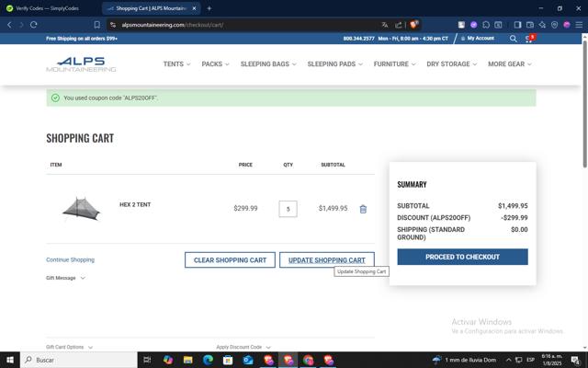The height and width of the screenshot is (368, 588).
Task: Open the mini cart icon with badge
Action: 529,39
